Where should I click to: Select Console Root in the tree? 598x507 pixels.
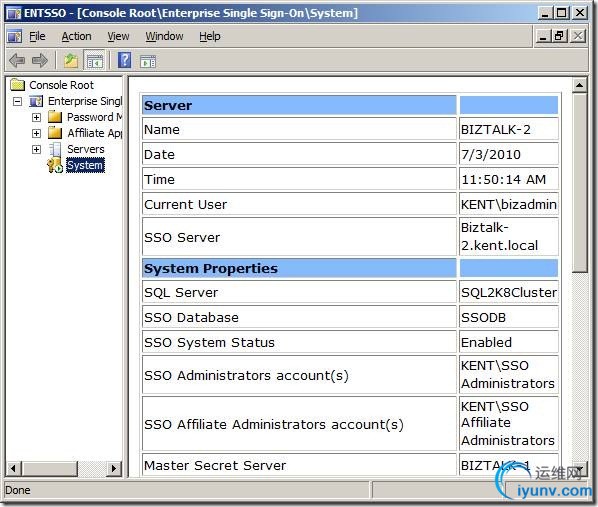(61, 85)
